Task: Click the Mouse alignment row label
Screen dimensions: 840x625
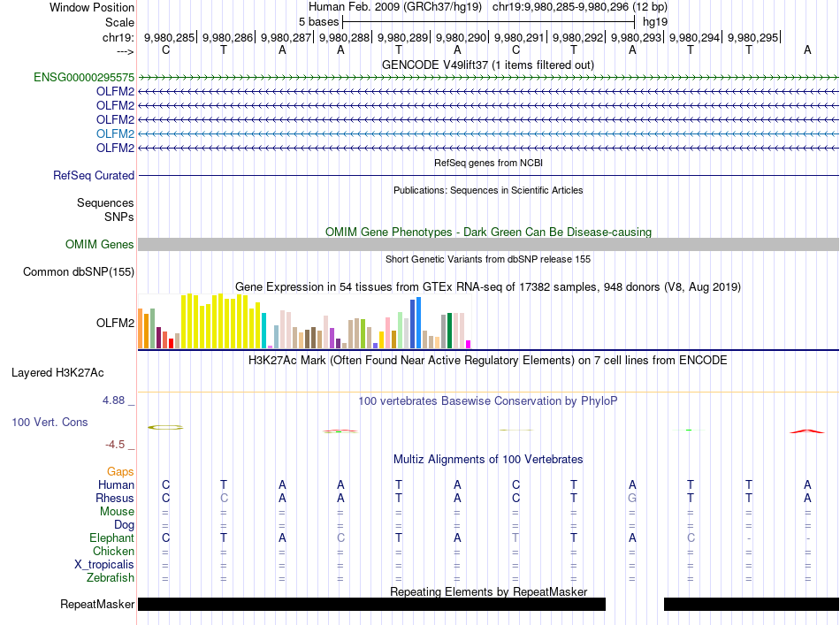Action: point(117,512)
